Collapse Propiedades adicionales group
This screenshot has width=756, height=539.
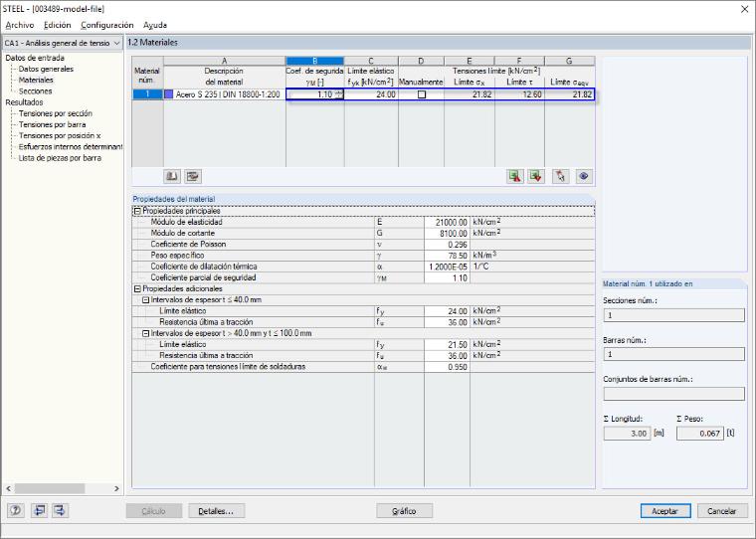pyautogui.click(x=137, y=288)
